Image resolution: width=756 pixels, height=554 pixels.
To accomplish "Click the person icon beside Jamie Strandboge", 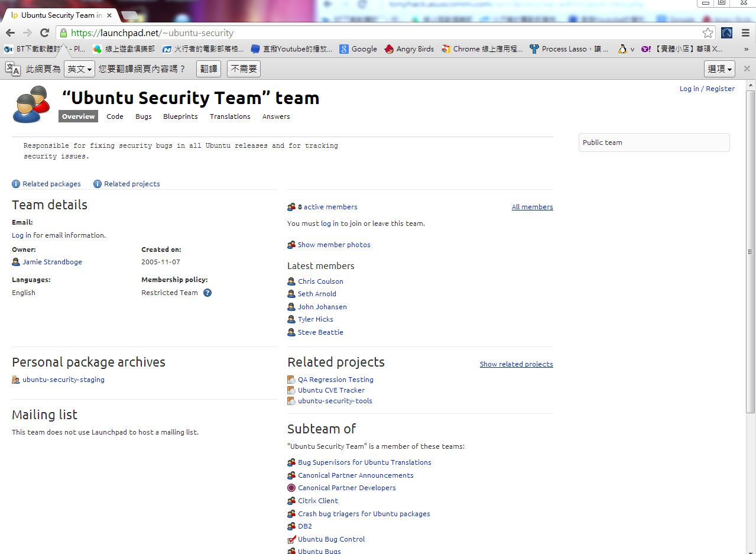I will pos(16,262).
